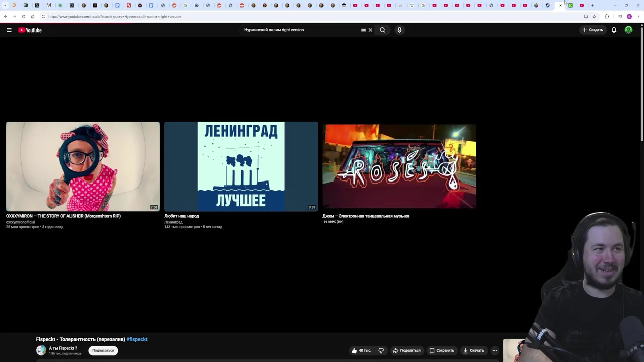
Task: Open the Ленинград Лучшее video thumbnail
Action: tap(241, 166)
